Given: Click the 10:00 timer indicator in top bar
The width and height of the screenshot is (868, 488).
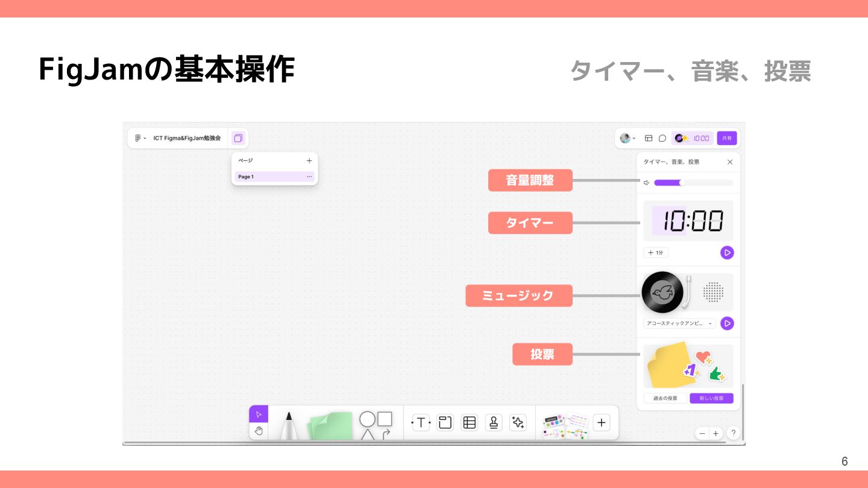Looking at the screenshot, I should click(693, 138).
